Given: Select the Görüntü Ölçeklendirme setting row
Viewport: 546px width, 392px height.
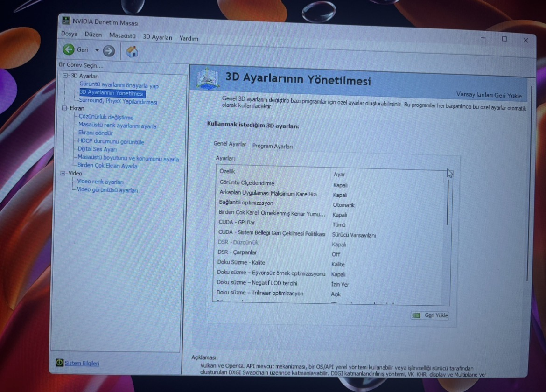Looking at the screenshot, I should pos(332,184).
